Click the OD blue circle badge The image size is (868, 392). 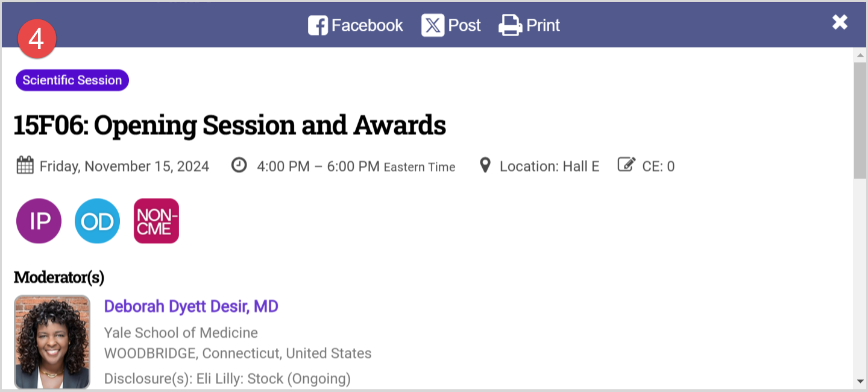pyautogui.click(x=97, y=221)
